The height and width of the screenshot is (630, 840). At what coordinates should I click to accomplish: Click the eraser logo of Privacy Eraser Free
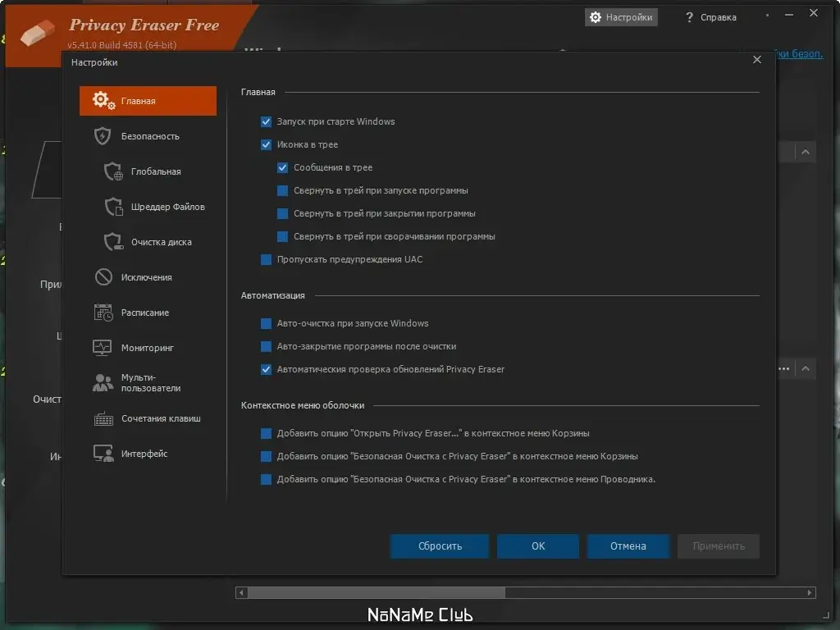point(38,33)
